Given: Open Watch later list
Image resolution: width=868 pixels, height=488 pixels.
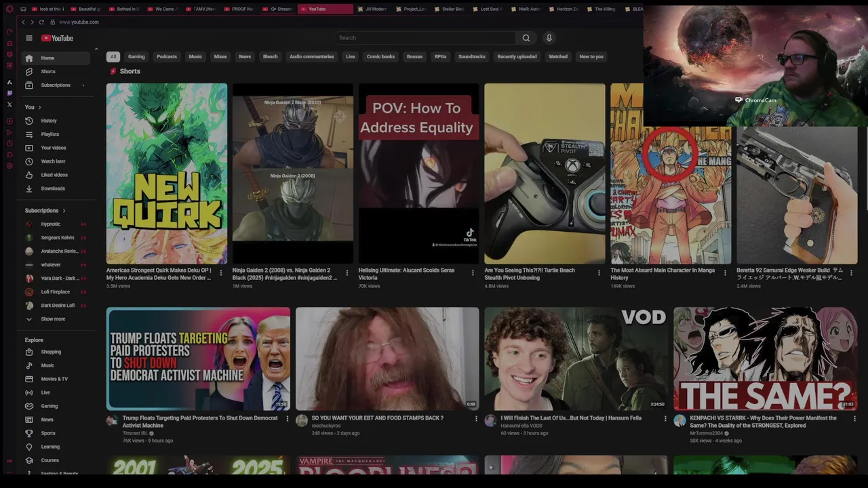Looking at the screenshot, I should tap(56, 161).
